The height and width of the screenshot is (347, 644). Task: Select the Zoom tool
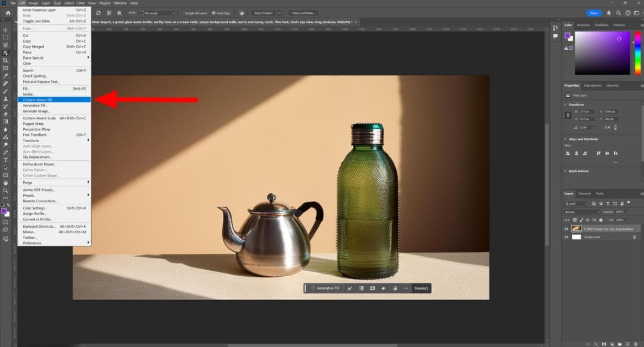(6, 191)
